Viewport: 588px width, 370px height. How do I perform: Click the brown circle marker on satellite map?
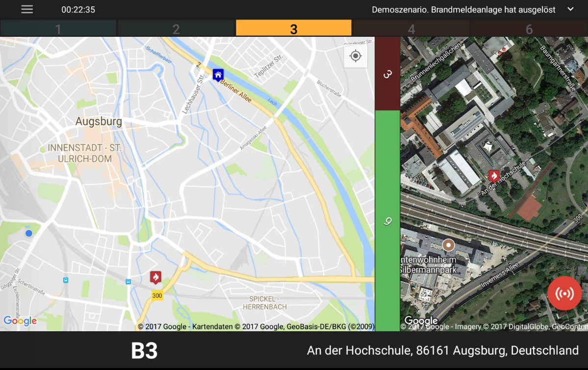[x=448, y=245]
